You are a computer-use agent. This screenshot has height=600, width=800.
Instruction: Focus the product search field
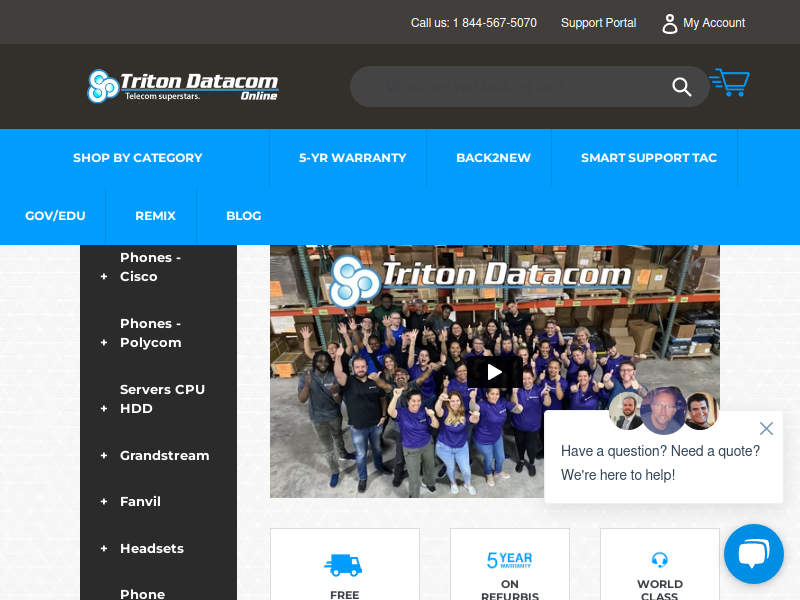pyautogui.click(x=510, y=86)
